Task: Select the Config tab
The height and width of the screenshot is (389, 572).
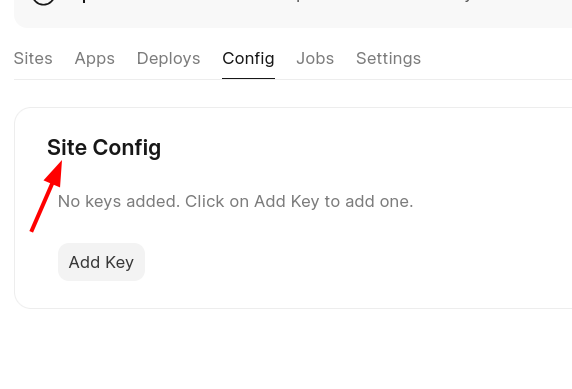Action: [x=248, y=58]
